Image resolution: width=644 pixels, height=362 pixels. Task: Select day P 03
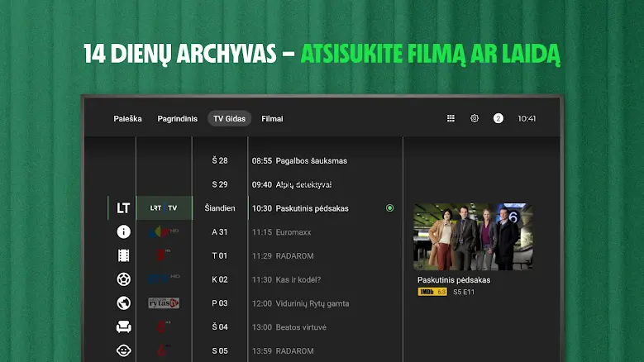pyautogui.click(x=220, y=303)
